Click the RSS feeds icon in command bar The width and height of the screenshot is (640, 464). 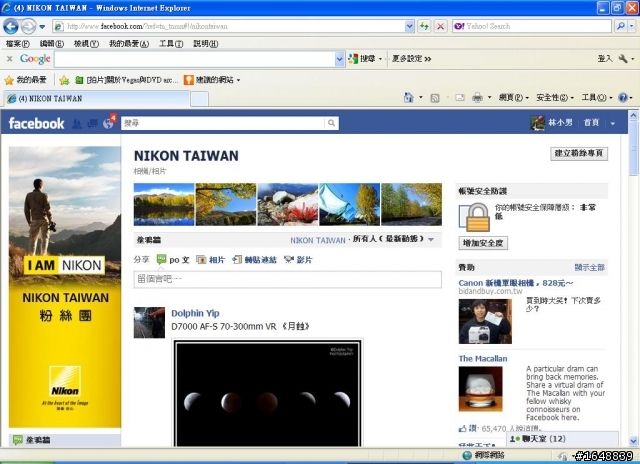click(x=435, y=98)
